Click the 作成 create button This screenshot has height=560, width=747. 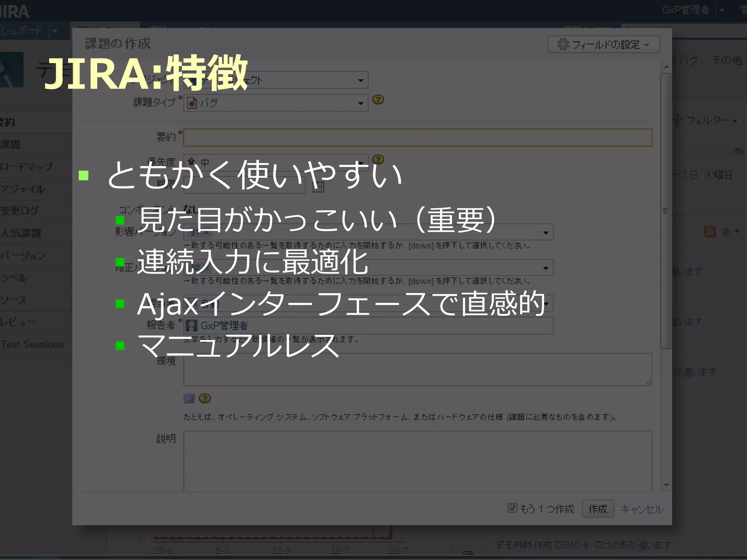[598, 509]
